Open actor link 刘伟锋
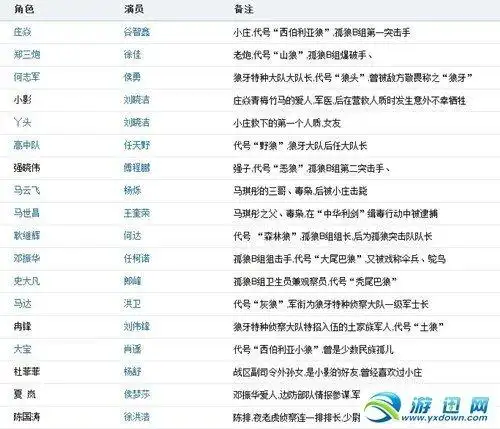The width and height of the screenshot is (500, 429). (137, 326)
